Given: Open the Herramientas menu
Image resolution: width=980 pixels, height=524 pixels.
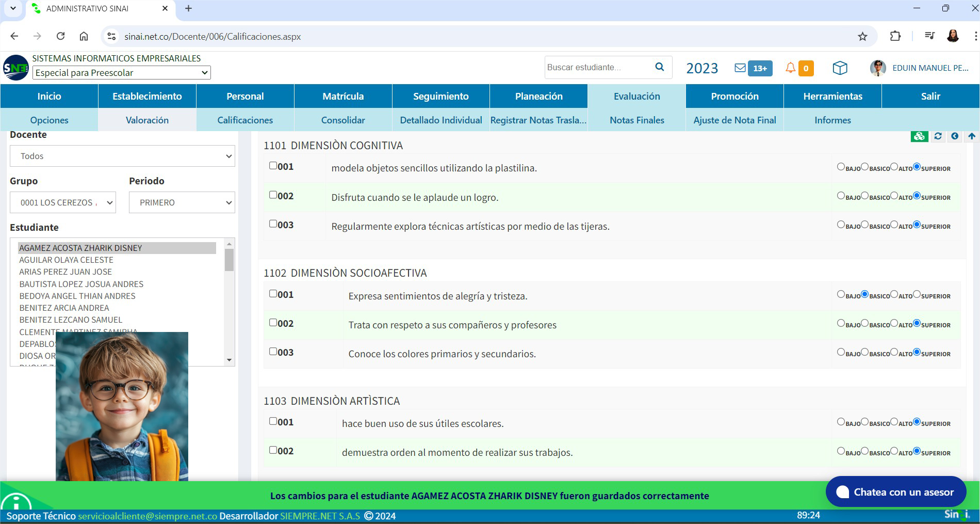Looking at the screenshot, I should 832,96.
